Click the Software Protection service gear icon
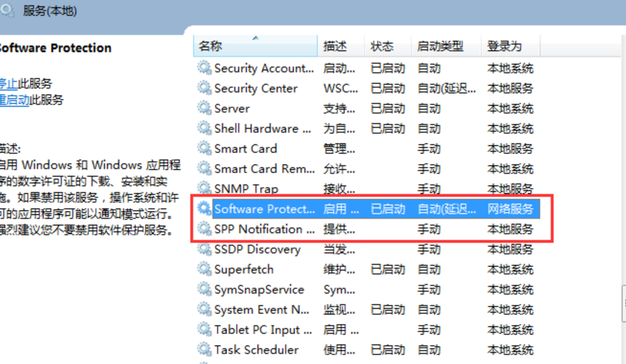Viewport: 626px width, 364px height. coord(205,209)
